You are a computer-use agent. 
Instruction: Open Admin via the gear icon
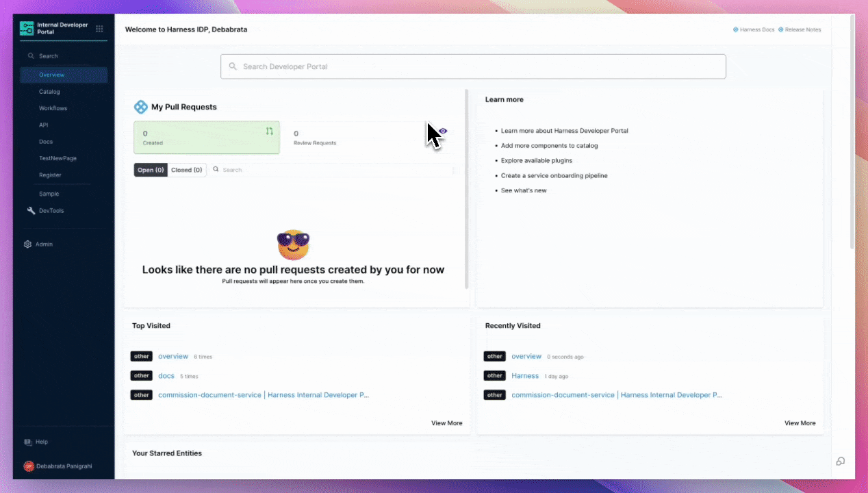[28, 244]
